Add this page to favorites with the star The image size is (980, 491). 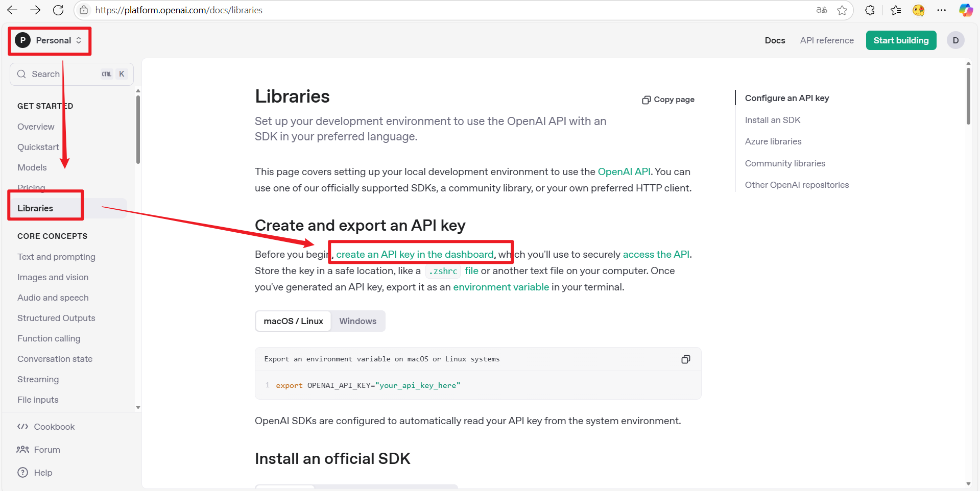point(842,10)
